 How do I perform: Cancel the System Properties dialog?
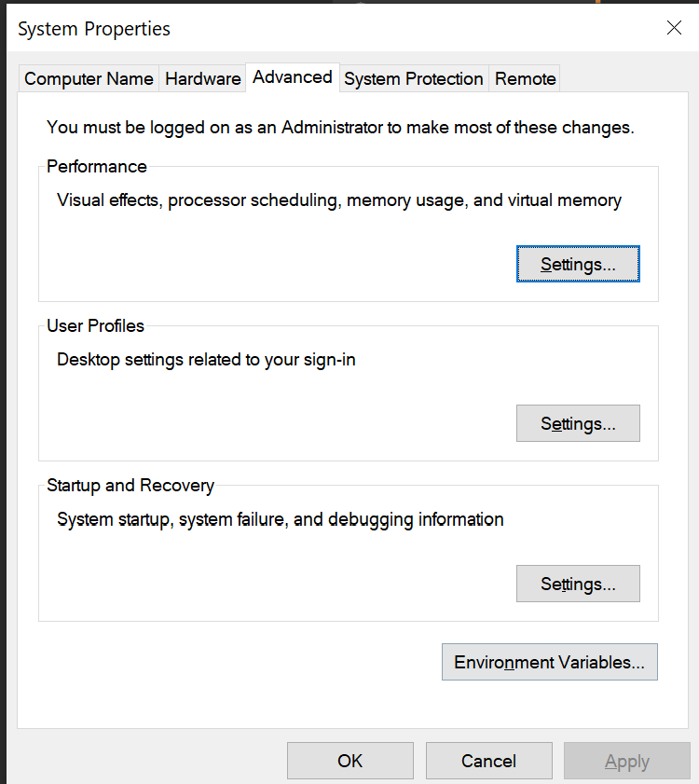[x=488, y=761]
